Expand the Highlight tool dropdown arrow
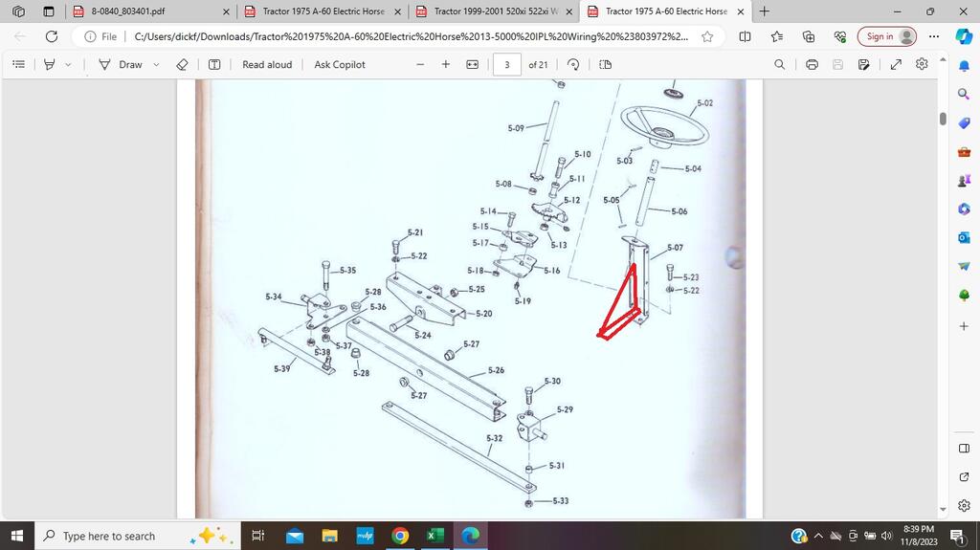Viewport: 980px width, 550px height. pos(68,64)
